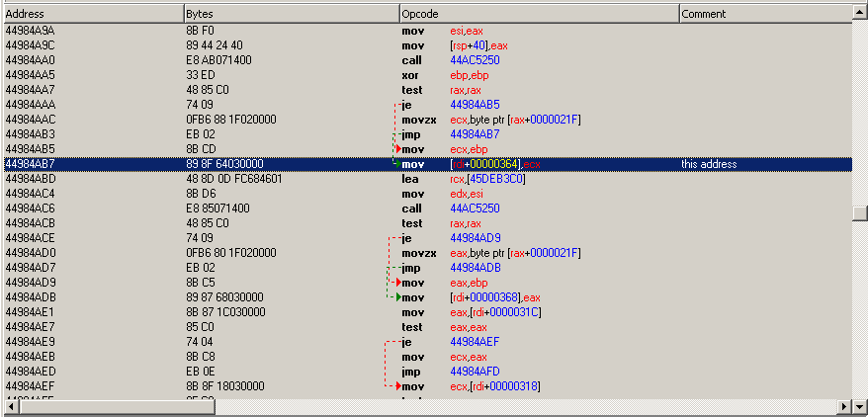Image resolution: width=868 pixels, height=417 pixels.
Task: Click the vertical scrollbar thumb
Action: coord(860,212)
